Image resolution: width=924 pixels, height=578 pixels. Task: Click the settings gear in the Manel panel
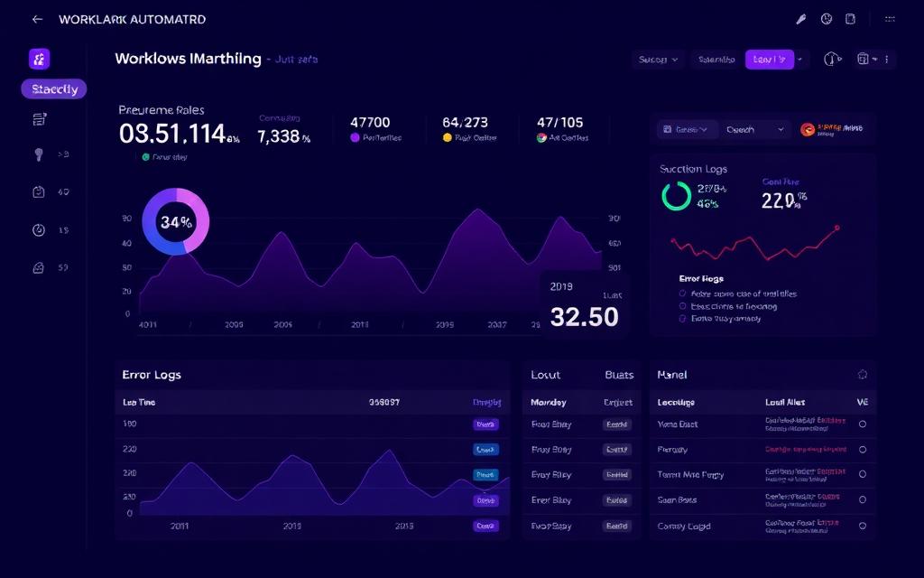[x=863, y=375]
